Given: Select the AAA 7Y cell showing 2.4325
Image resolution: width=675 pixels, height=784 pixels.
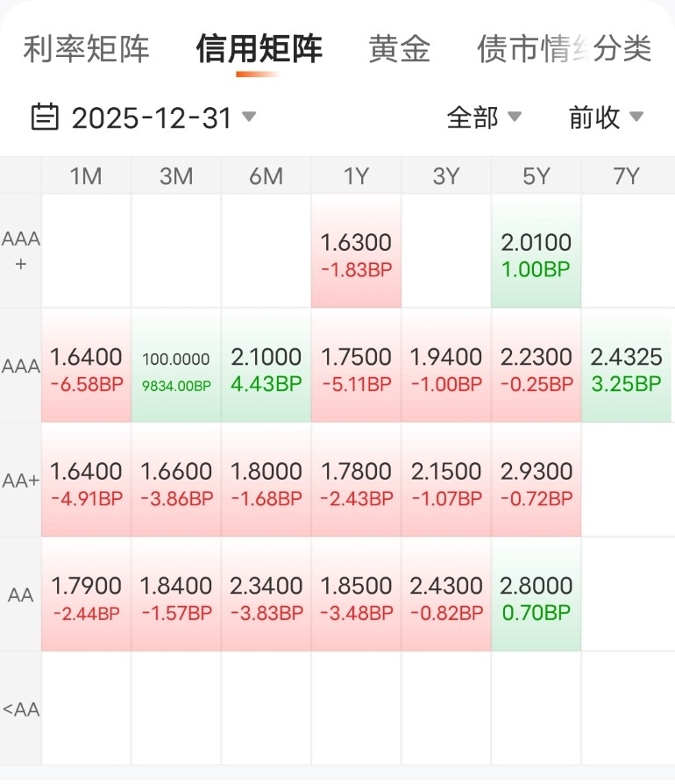Looking at the screenshot, I should (626, 367).
